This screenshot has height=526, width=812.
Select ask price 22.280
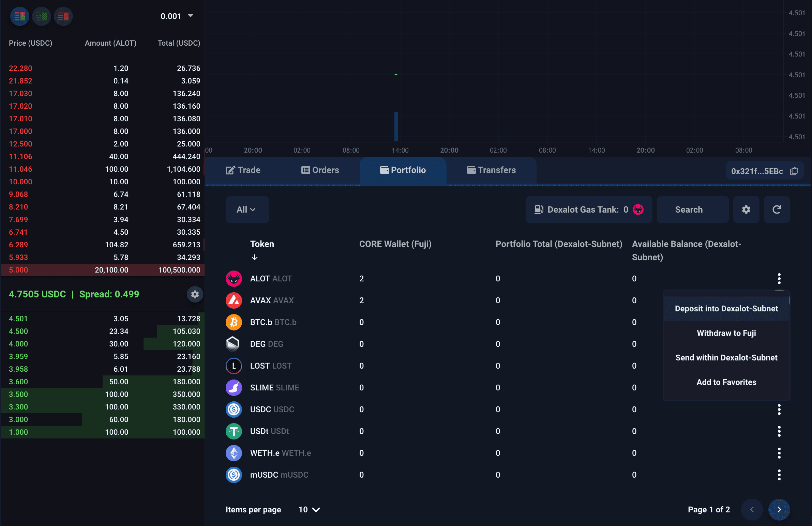click(20, 68)
